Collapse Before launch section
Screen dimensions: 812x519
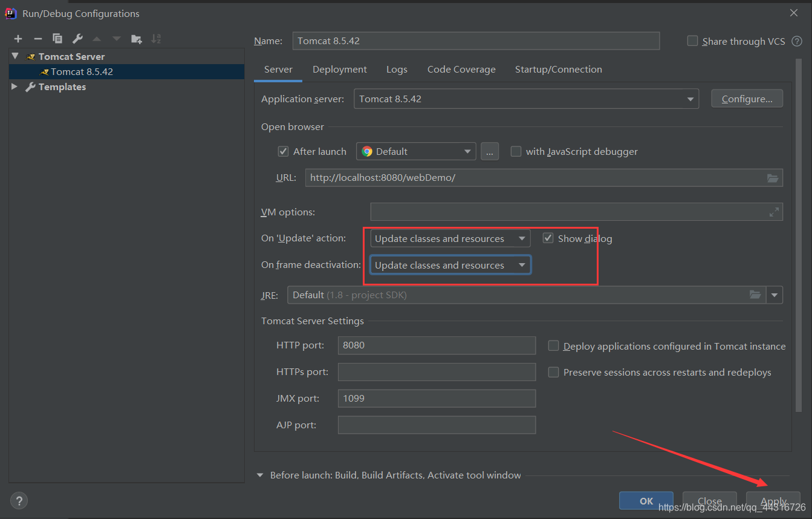[260, 475]
